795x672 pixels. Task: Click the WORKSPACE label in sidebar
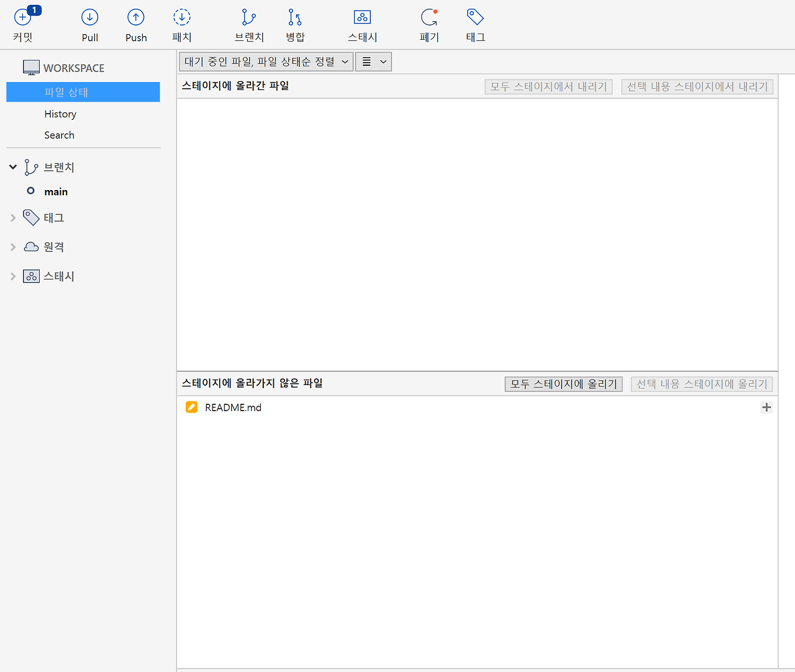(x=74, y=68)
